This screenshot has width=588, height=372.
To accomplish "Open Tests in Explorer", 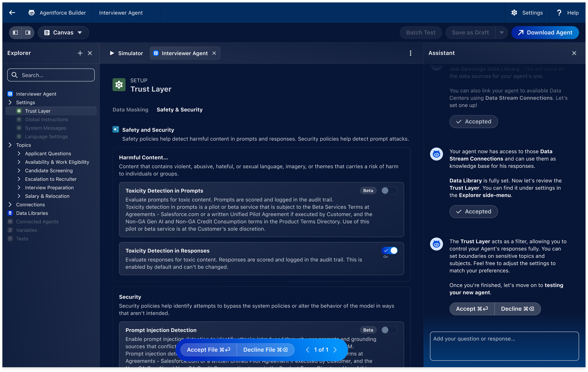I will click(x=22, y=239).
